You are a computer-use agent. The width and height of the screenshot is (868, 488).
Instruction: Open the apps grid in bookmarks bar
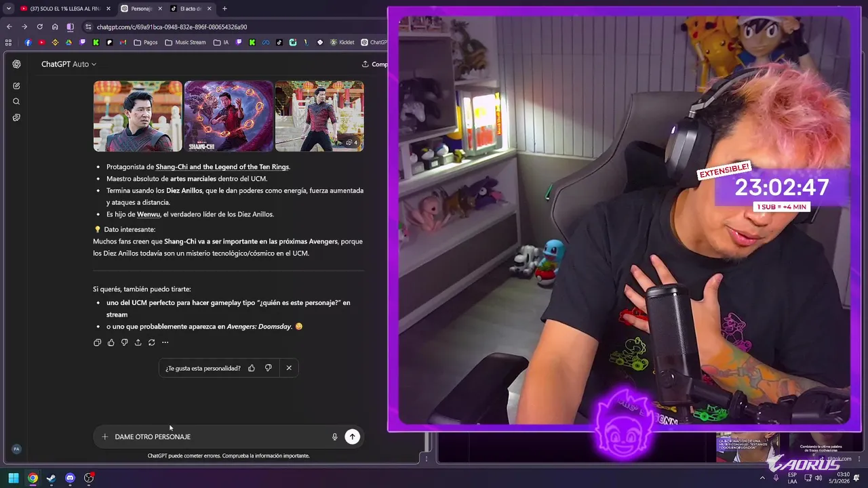[x=8, y=42]
